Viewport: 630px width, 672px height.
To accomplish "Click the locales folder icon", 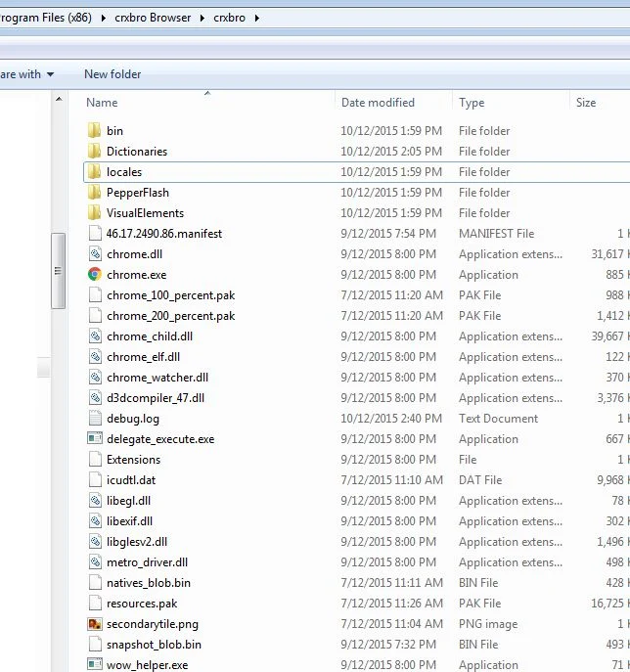I will coord(94,171).
